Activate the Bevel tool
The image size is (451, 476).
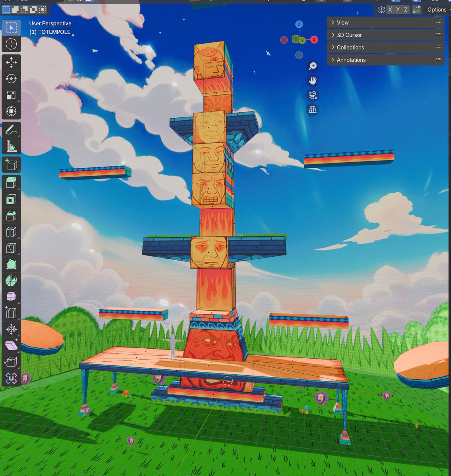point(11,216)
